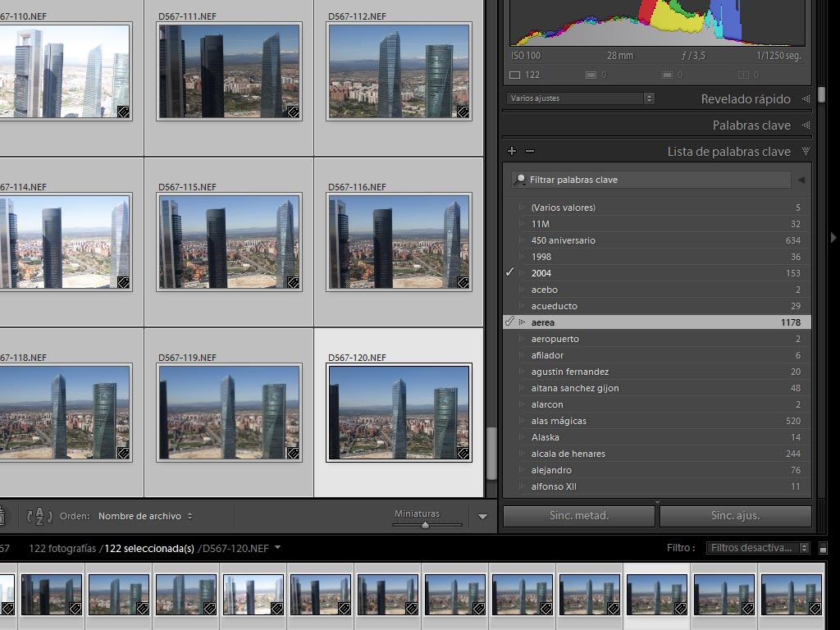Select the D567-111.NEF grid thumbnail
Viewport: 840px width, 630px height.
[230, 71]
